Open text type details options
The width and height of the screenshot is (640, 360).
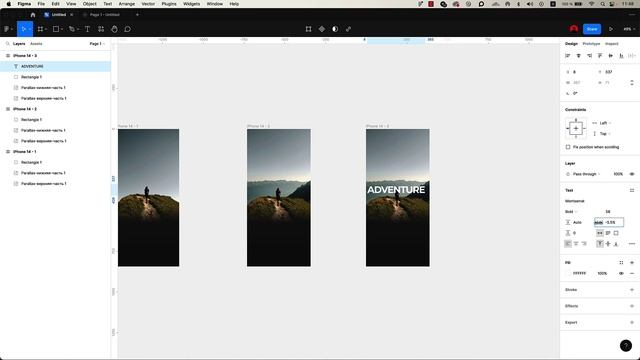pos(632,244)
